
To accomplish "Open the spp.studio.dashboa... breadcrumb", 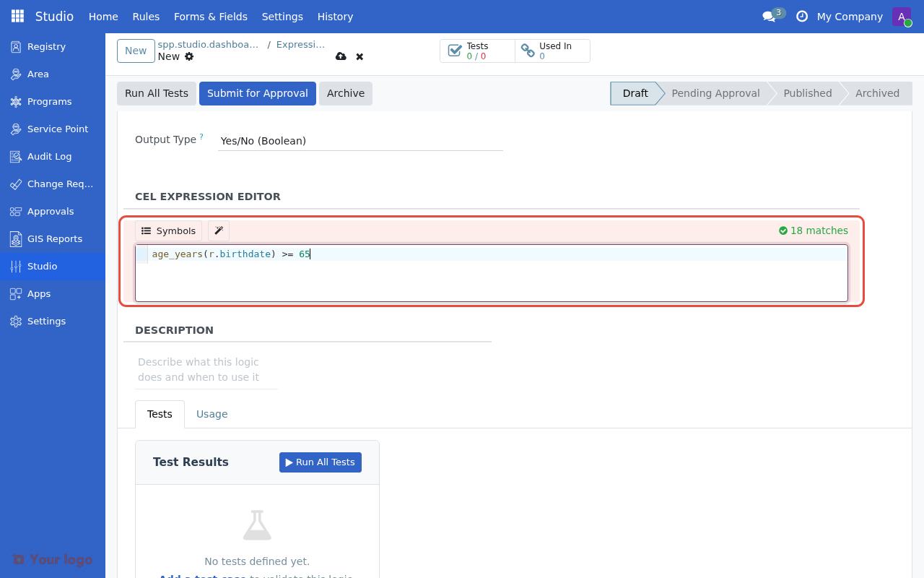I will point(209,44).
